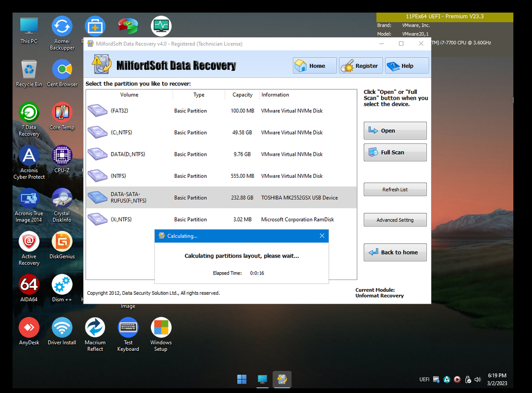Screen dimensions: 532x393
Task: Click the Home button in MilfordSoft header
Action: pyautogui.click(x=315, y=65)
